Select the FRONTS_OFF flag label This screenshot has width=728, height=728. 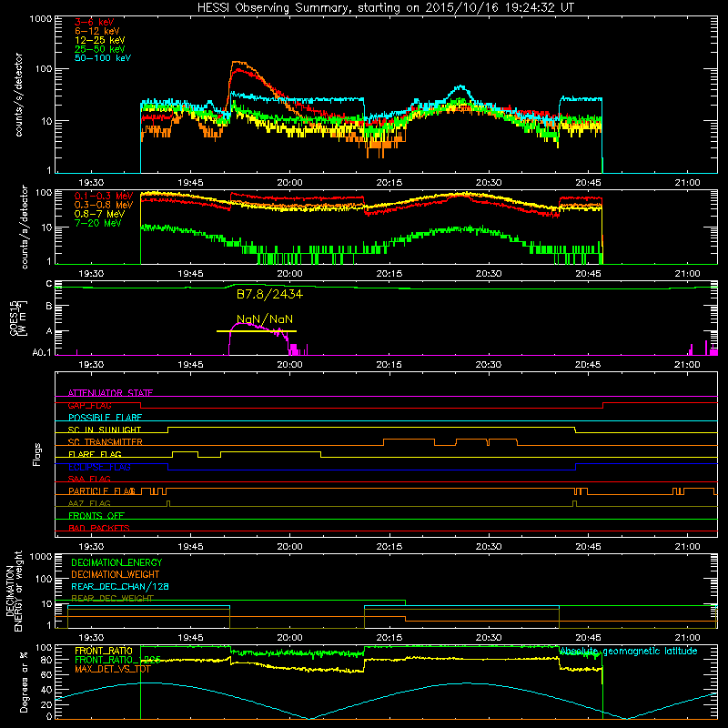tap(96, 516)
